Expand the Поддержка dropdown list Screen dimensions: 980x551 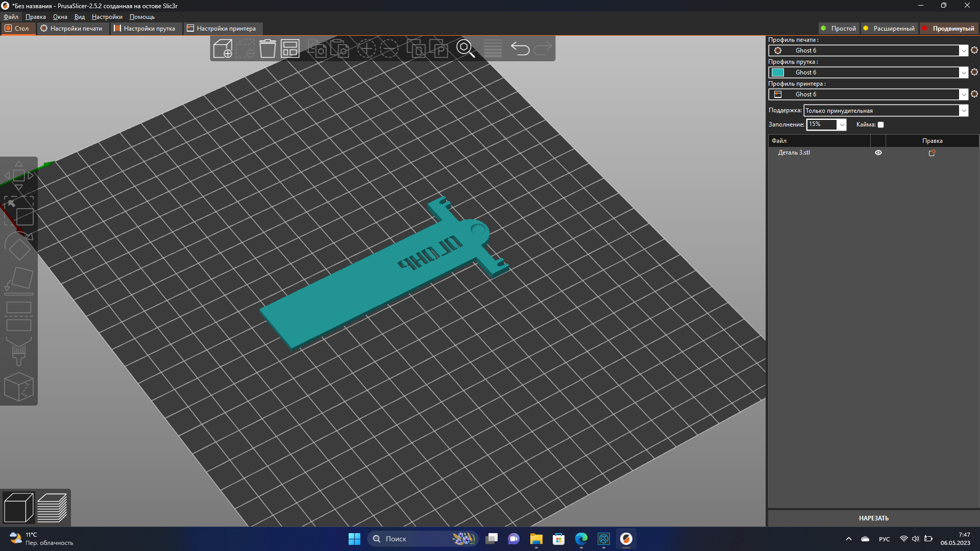[963, 111]
